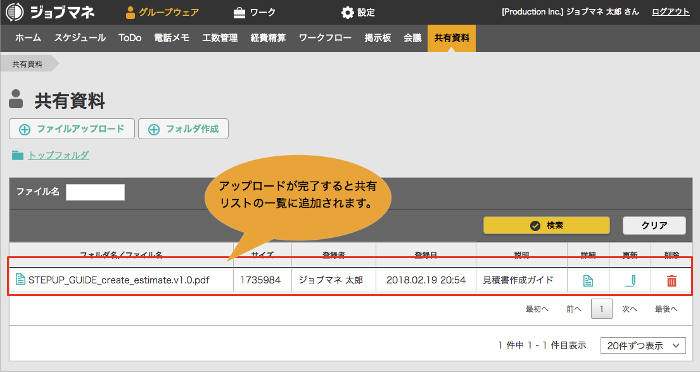Switch to the スケジュール tab
Image resolution: width=700 pixels, height=372 pixels.
pos(80,38)
